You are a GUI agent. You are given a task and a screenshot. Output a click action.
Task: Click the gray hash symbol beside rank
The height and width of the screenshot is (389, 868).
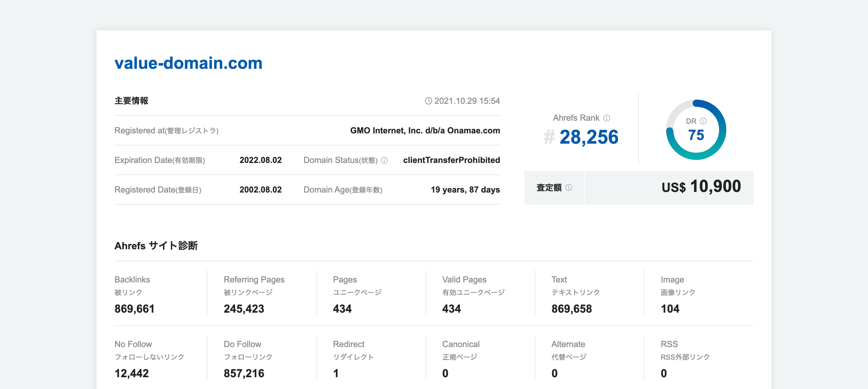coord(549,137)
